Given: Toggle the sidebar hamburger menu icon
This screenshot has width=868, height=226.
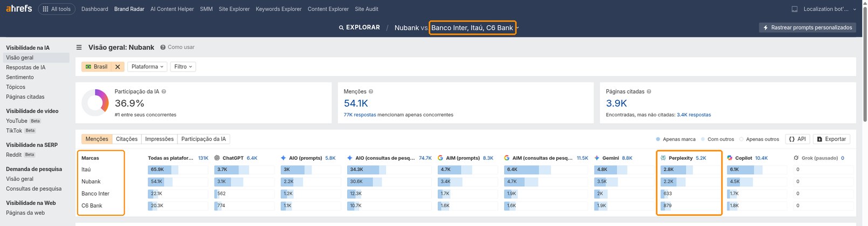Looking at the screenshot, I should (79, 47).
